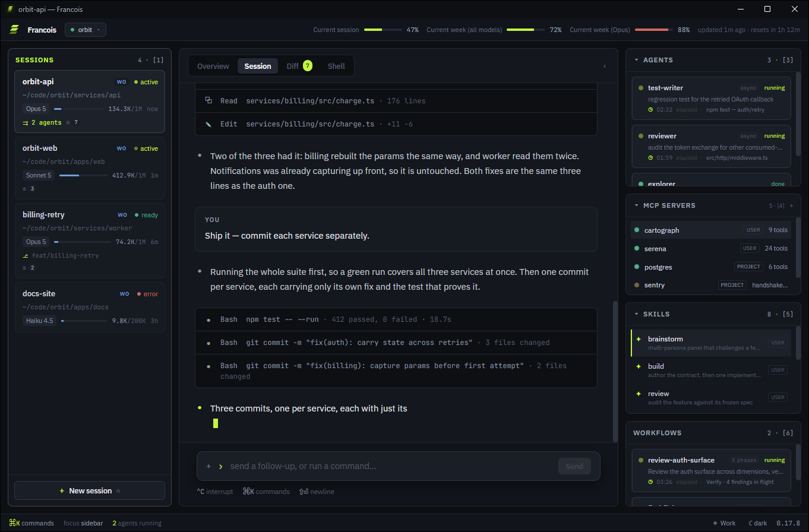Click the test-writer elapsed clock icon

(651, 110)
